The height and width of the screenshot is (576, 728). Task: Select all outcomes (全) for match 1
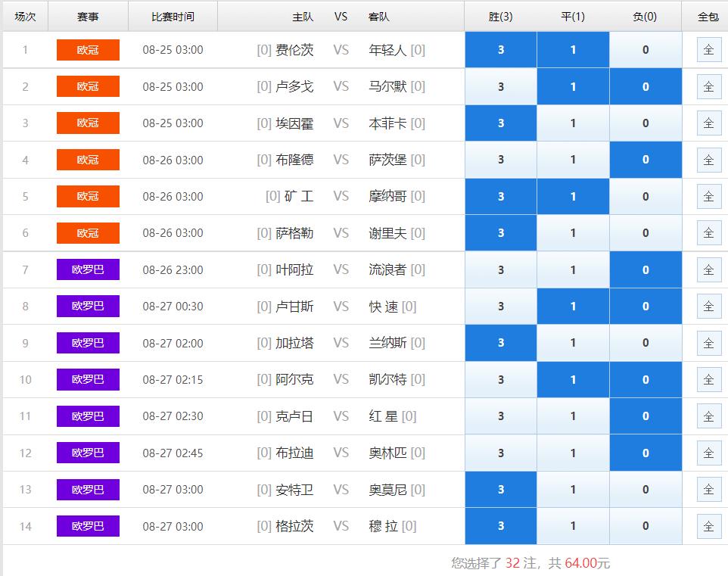tap(708, 50)
